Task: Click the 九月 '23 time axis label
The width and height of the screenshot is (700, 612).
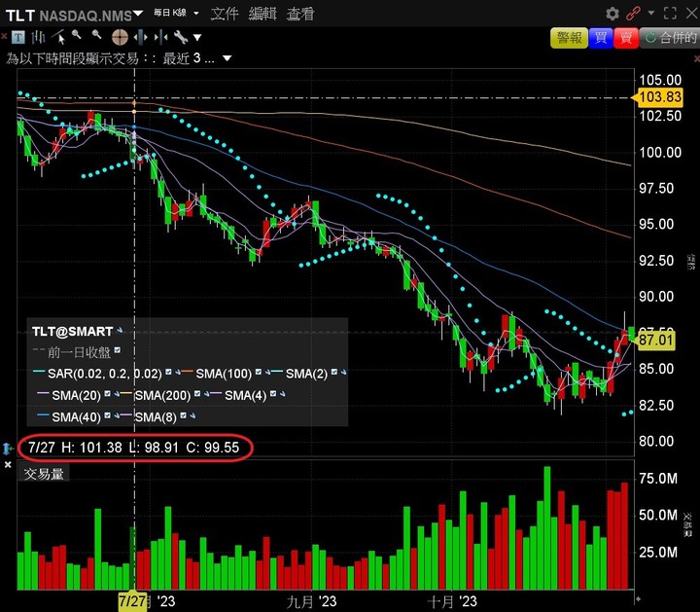Action: [x=312, y=601]
